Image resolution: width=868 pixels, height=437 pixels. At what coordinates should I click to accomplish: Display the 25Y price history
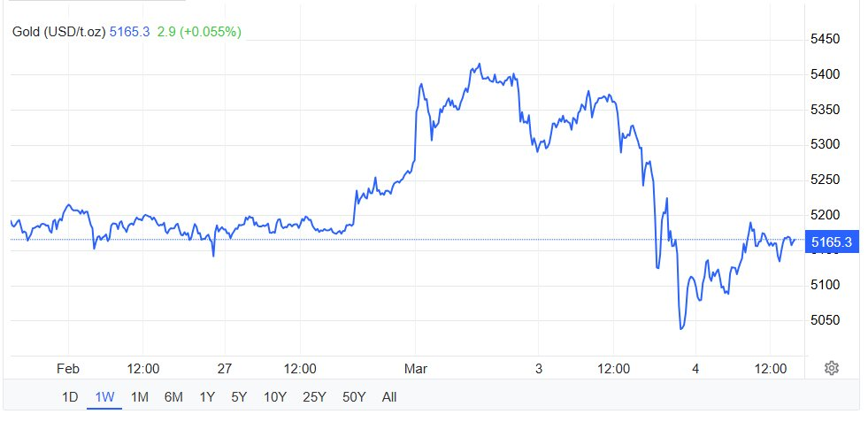tap(314, 397)
